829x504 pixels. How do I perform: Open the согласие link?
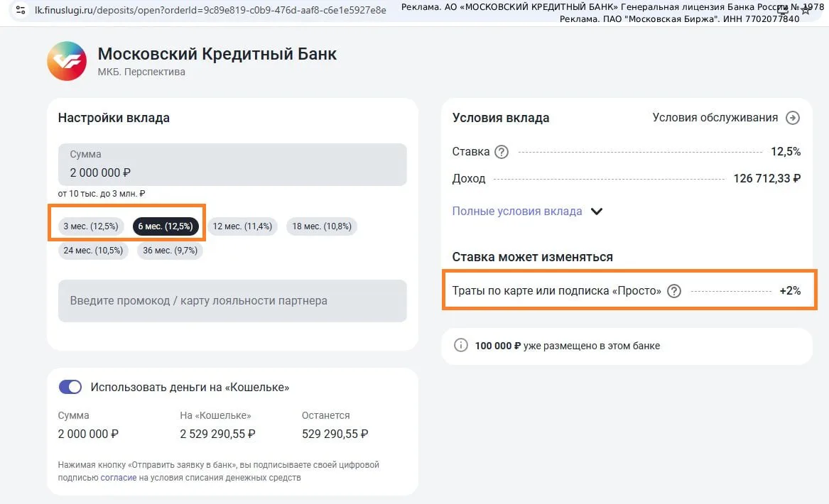tap(119, 478)
